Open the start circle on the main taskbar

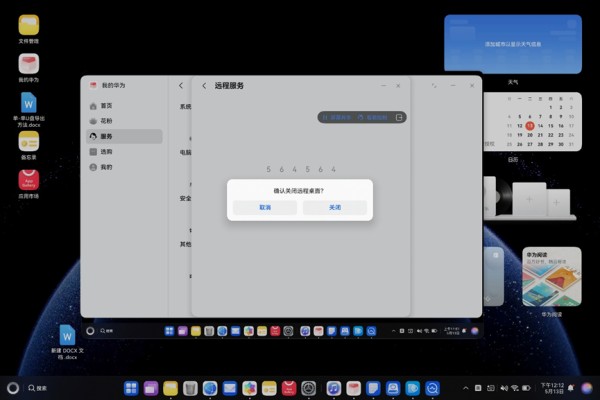[x=13, y=388]
